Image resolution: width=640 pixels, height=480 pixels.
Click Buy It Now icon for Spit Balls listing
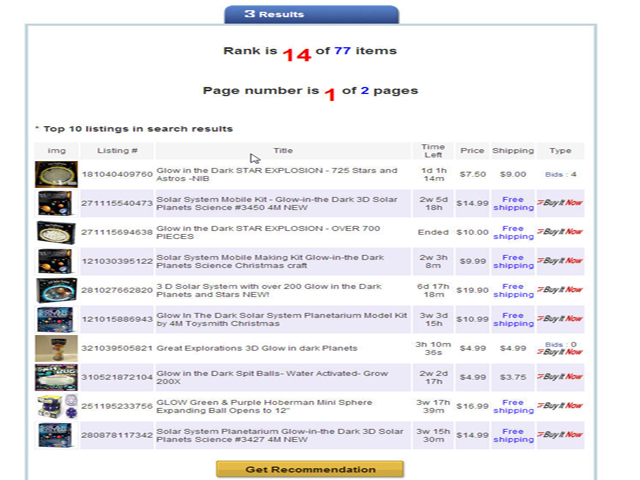click(x=560, y=376)
